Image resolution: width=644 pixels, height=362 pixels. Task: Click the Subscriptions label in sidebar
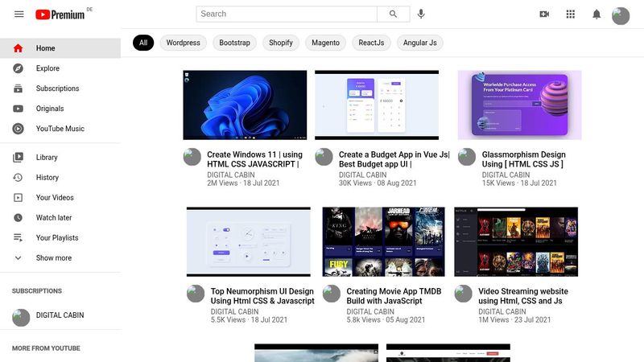[x=57, y=88]
